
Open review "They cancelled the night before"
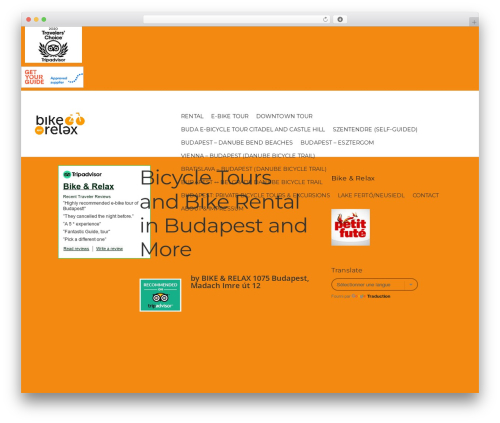pos(98,216)
